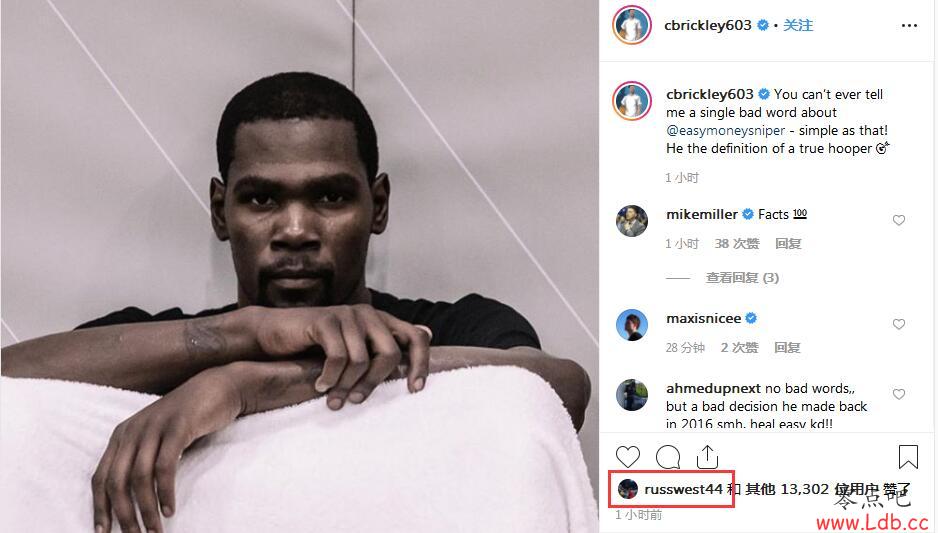Open the main photo of the post

[x=299, y=267]
